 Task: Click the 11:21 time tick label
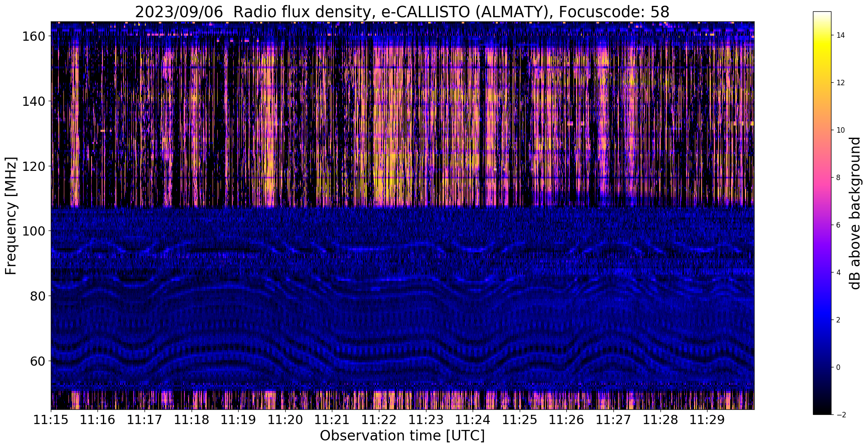[x=332, y=420]
